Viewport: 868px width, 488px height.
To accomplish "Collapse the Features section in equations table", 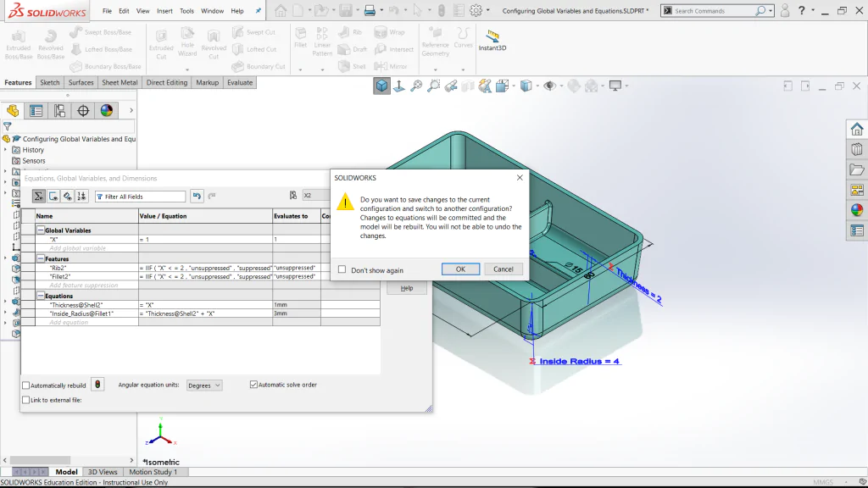I will [x=41, y=258].
